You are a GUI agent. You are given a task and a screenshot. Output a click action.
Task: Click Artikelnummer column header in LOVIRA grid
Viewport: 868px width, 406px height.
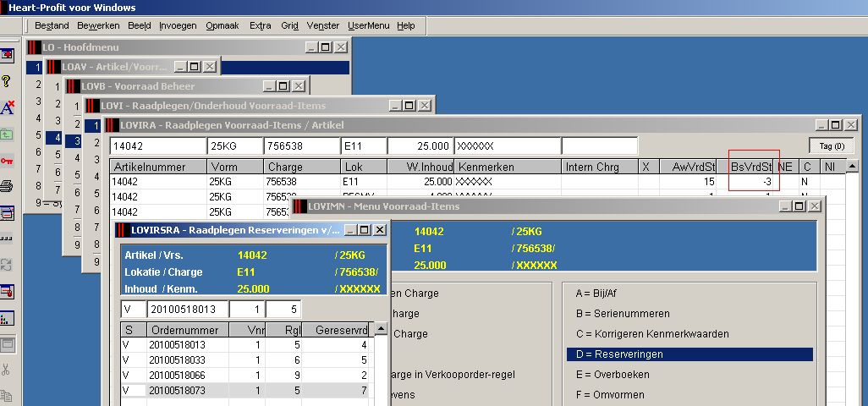158,167
